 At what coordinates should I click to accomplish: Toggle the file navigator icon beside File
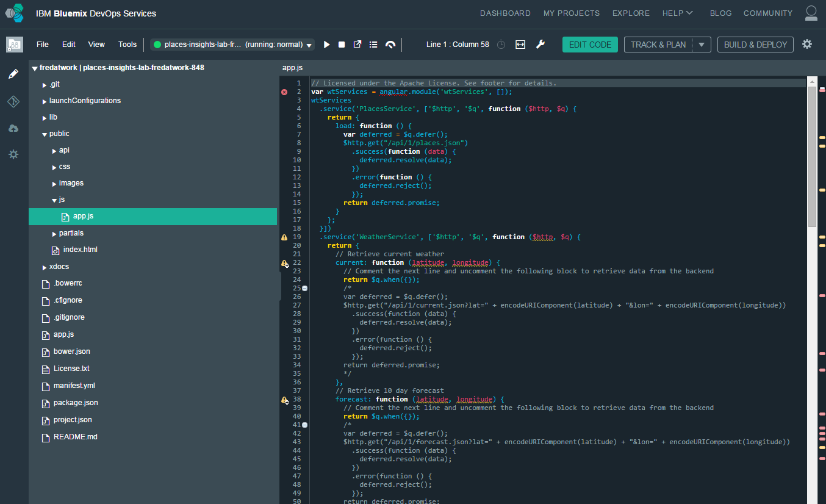point(15,45)
